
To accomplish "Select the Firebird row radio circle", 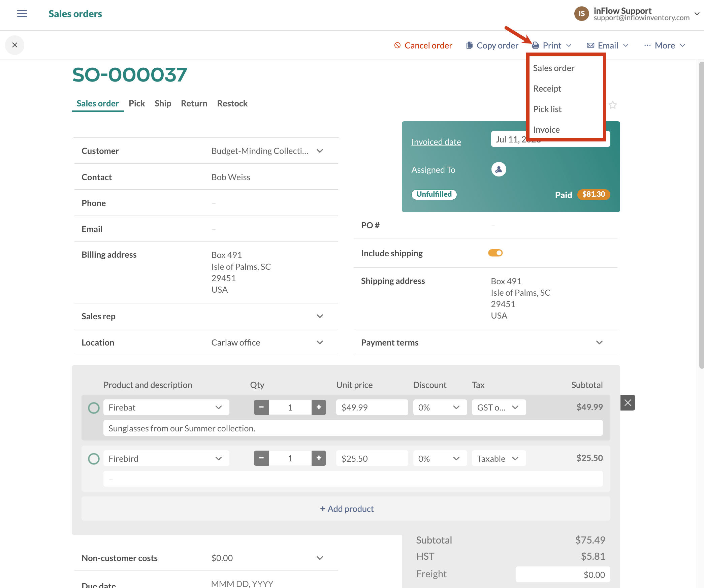I will coord(94,459).
